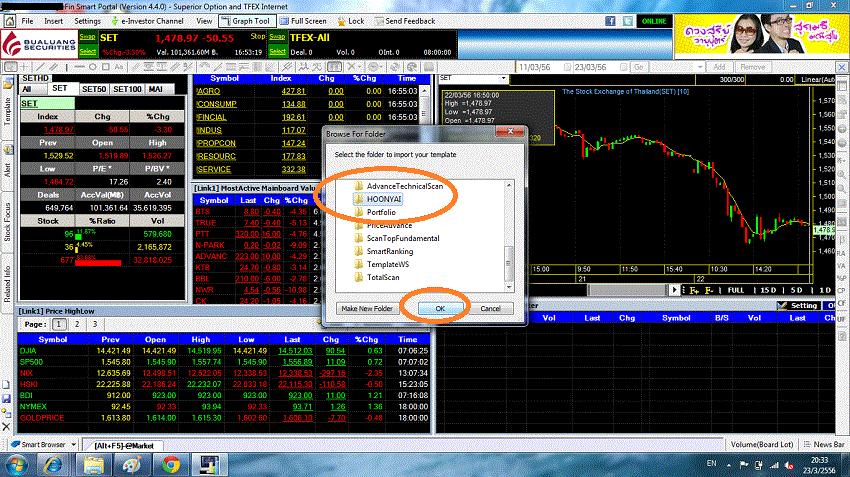This screenshot has width=850, height=477.
Task: Click the F- zoom-out chart control
Action: point(709,291)
